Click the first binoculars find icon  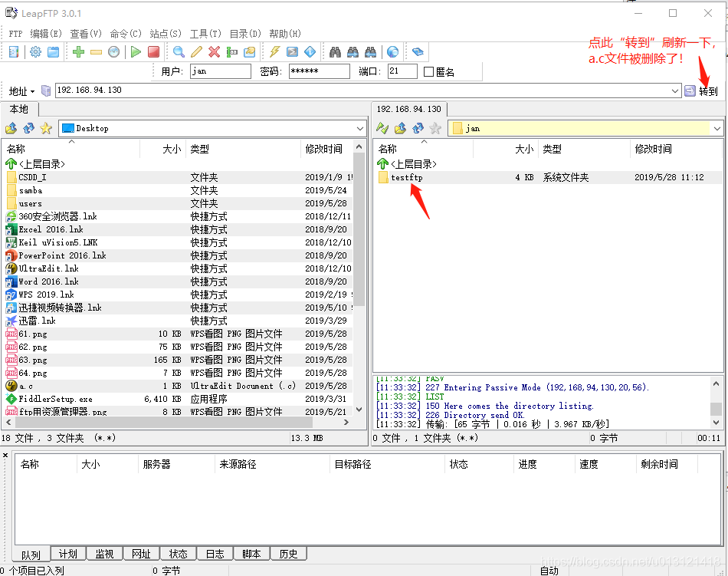pyautogui.click(x=335, y=51)
